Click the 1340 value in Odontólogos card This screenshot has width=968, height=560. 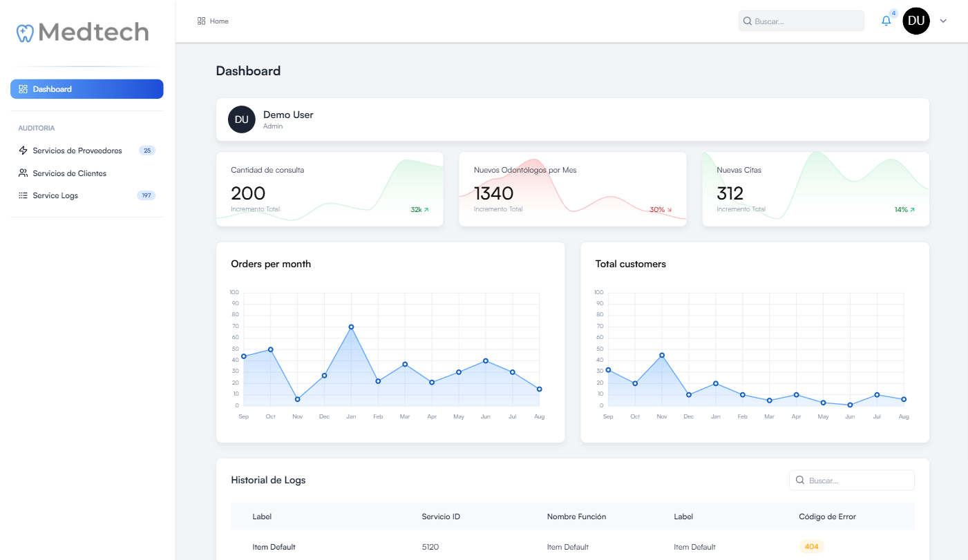493,193
